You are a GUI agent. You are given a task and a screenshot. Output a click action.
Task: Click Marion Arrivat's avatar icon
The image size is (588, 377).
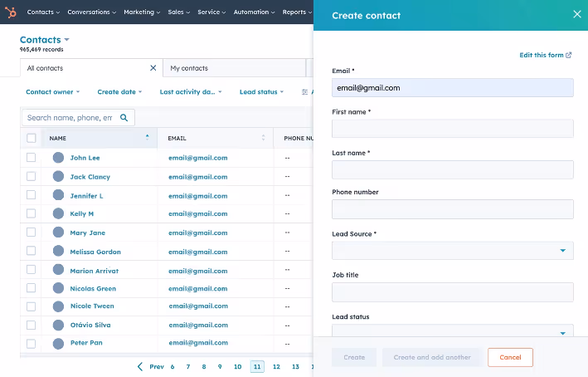(58, 270)
